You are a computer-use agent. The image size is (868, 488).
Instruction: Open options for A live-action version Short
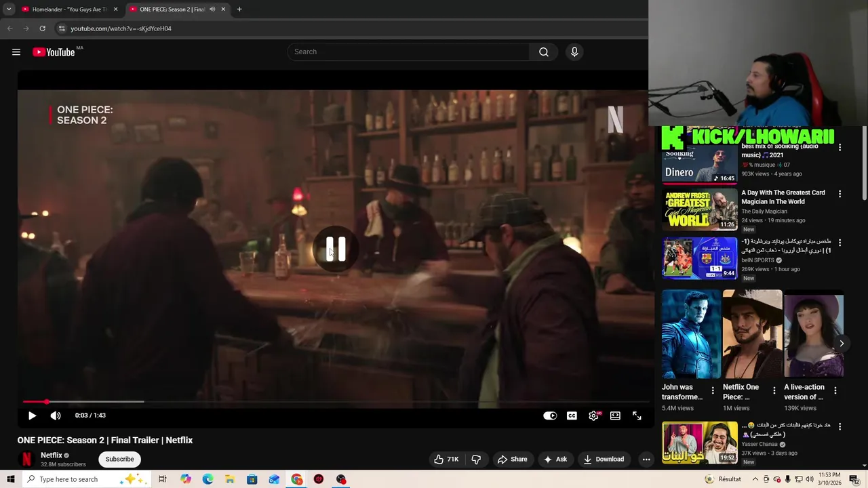(x=835, y=390)
